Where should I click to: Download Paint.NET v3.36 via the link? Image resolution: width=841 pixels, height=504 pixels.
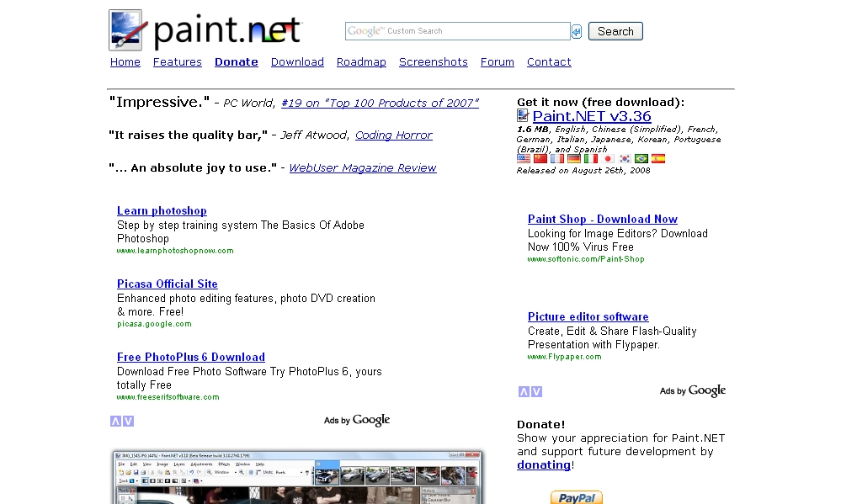pyautogui.click(x=592, y=116)
